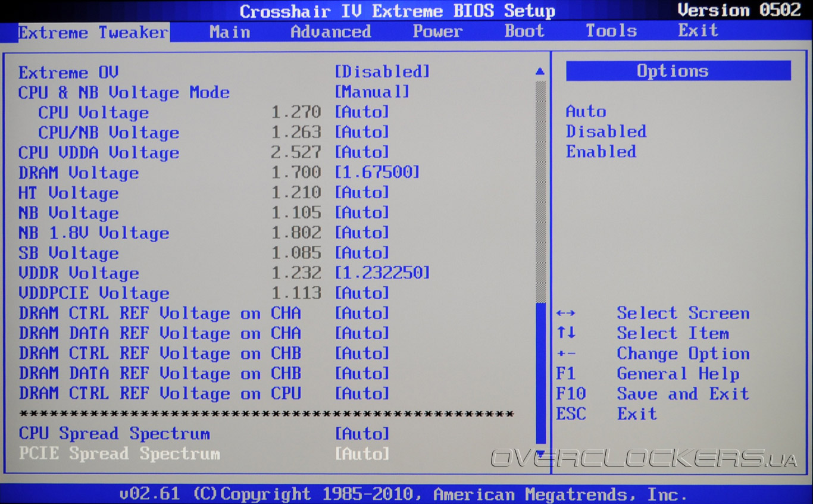Choose Enabled in the Options panel
Image resolution: width=813 pixels, height=504 pixels.
(601, 152)
